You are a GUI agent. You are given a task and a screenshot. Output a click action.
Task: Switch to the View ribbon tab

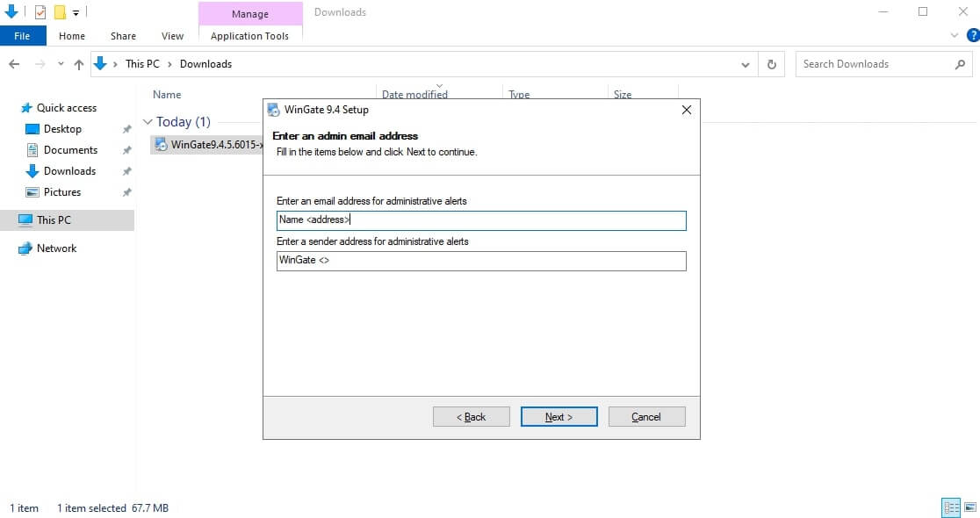pyautogui.click(x=172, y=36)
